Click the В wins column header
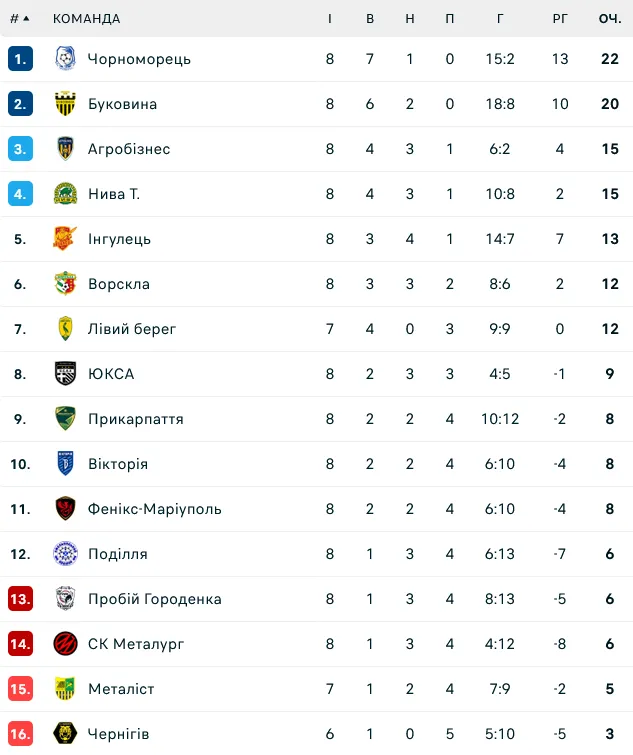Viewport: 633px width, 755px height. pos(370,19)
